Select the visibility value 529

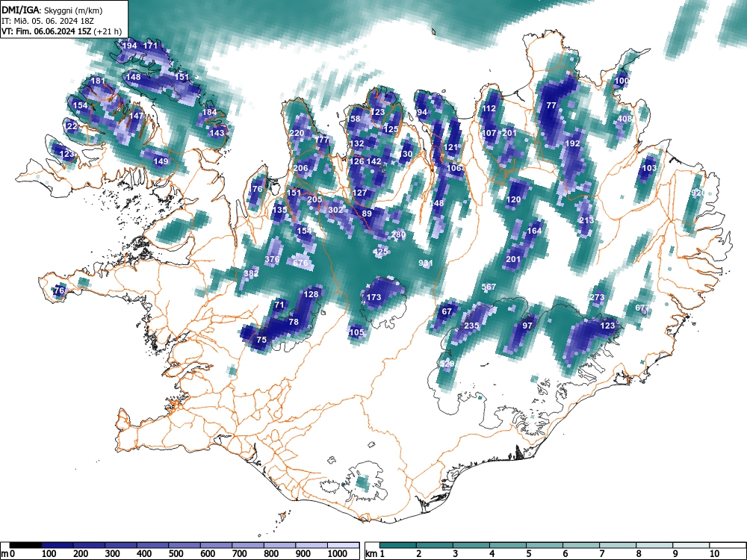(x=447, y=364)
